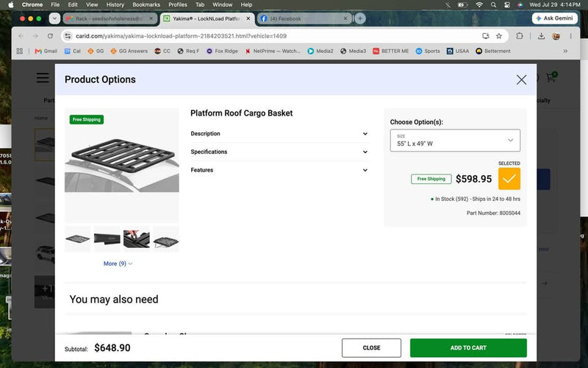The height and width of the screenshot is (368, 588).
Task: Select the fourth thumbnail of rack with legs
Action: (x=166, y=238)
